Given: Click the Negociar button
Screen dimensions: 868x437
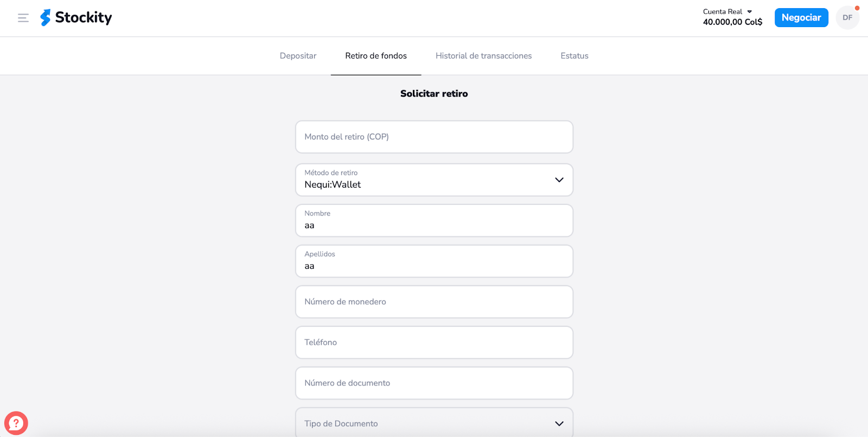Looking at the screenshot, I should (x=801, y=18).
